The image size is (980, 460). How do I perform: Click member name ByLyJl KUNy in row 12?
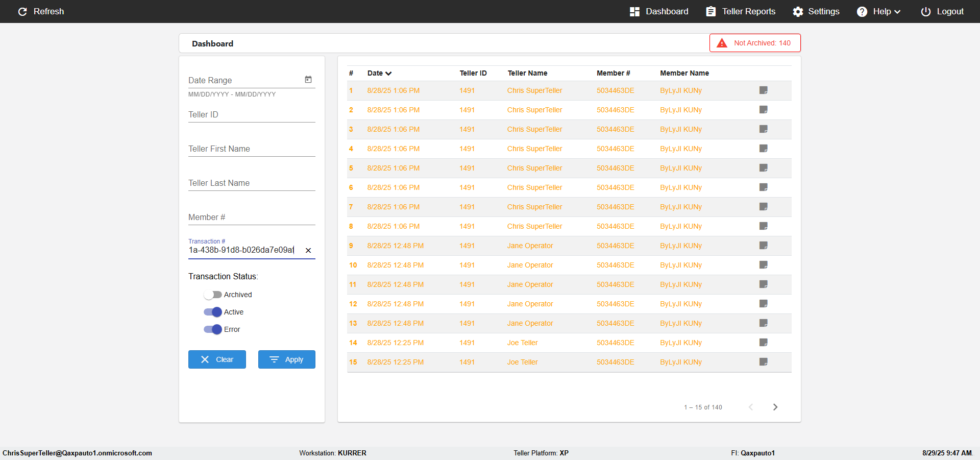click(x=681, y=304)
